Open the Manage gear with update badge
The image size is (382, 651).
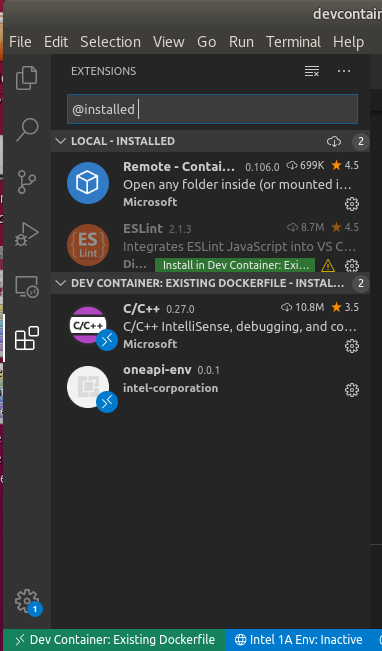tap(27, 601)
